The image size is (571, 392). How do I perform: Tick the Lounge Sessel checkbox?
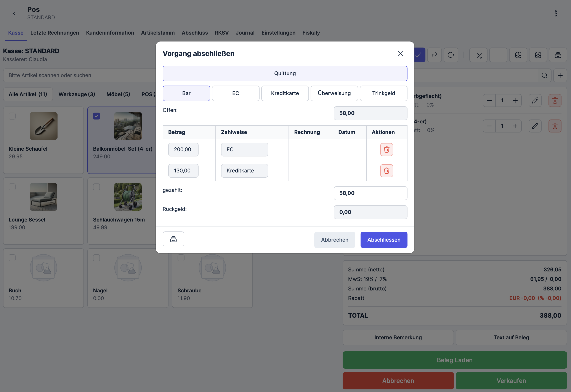click(12, 187)
